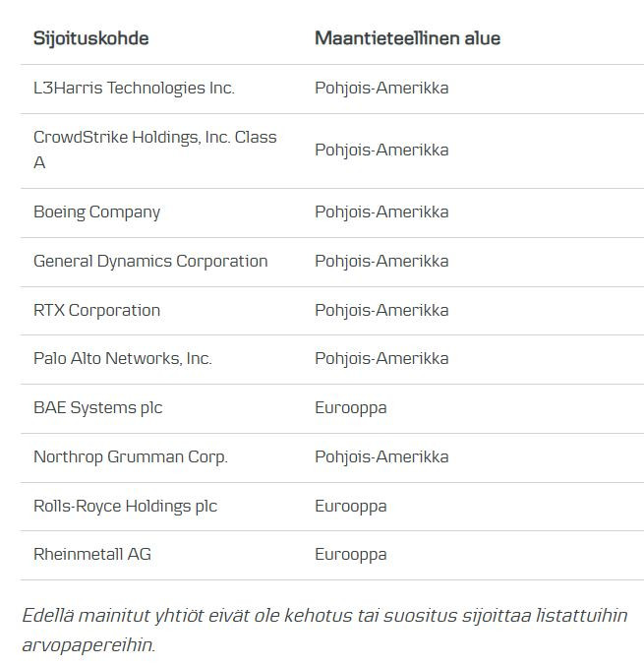The image size is (644, 666).
Task: Click General Dynamics Corporation in the table
Action: [150, 261]
